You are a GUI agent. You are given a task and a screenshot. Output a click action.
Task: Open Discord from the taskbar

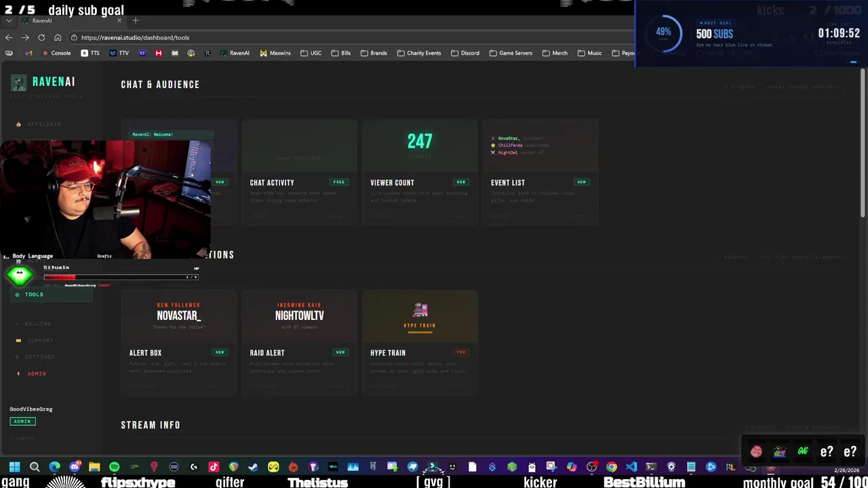[75, 467]
